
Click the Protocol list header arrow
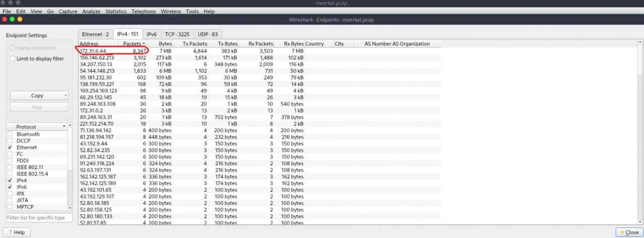tap(64, 127)
